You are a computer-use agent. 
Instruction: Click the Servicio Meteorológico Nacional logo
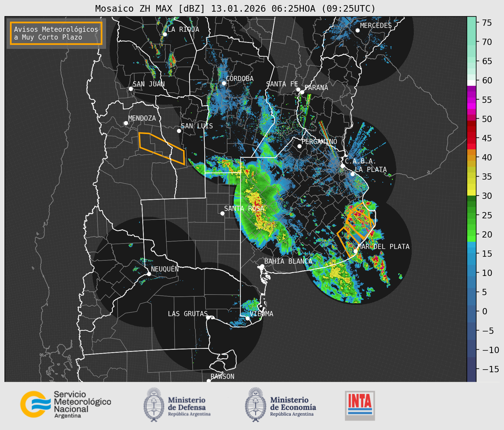click(66, 404)
